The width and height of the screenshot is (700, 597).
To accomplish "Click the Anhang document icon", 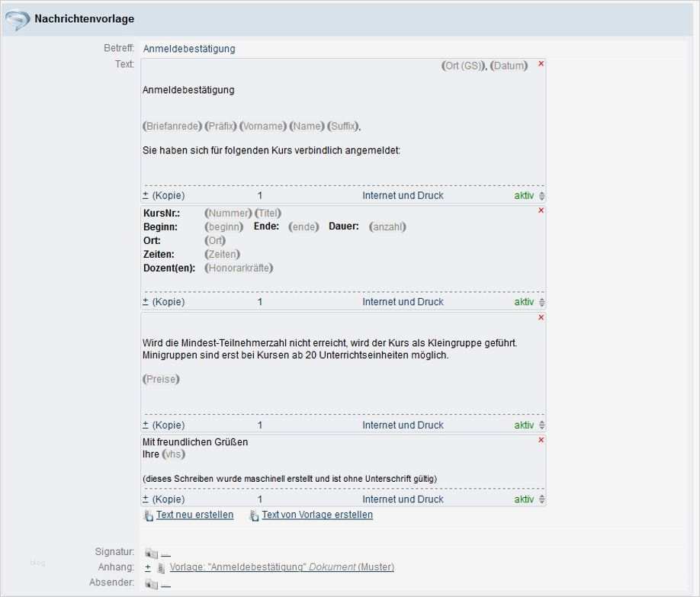I will point(161,568).
